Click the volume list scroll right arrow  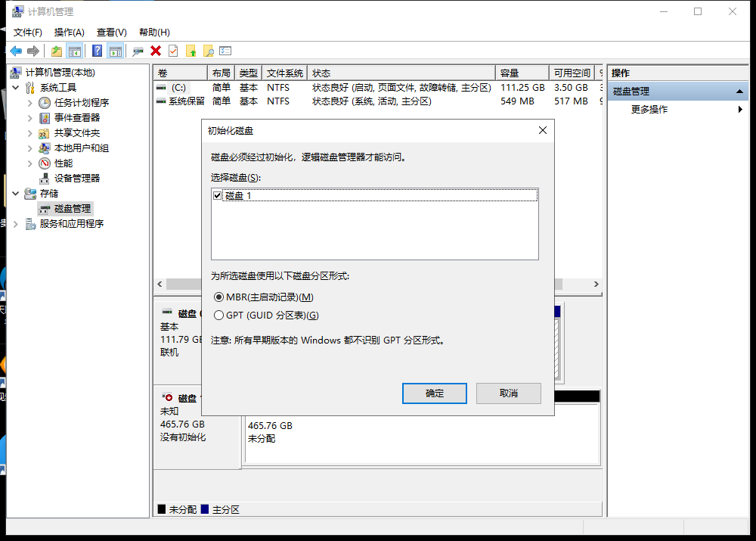point(596,284)
